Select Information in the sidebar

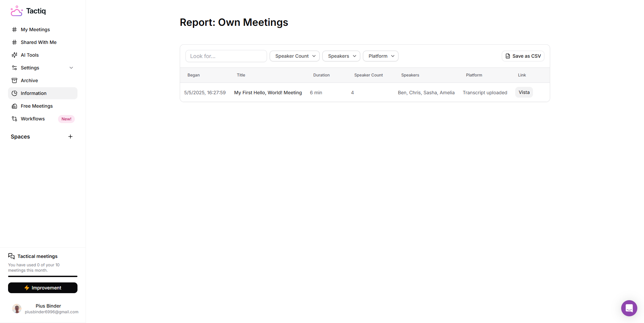pyautogui.click(x=34, y=93)
